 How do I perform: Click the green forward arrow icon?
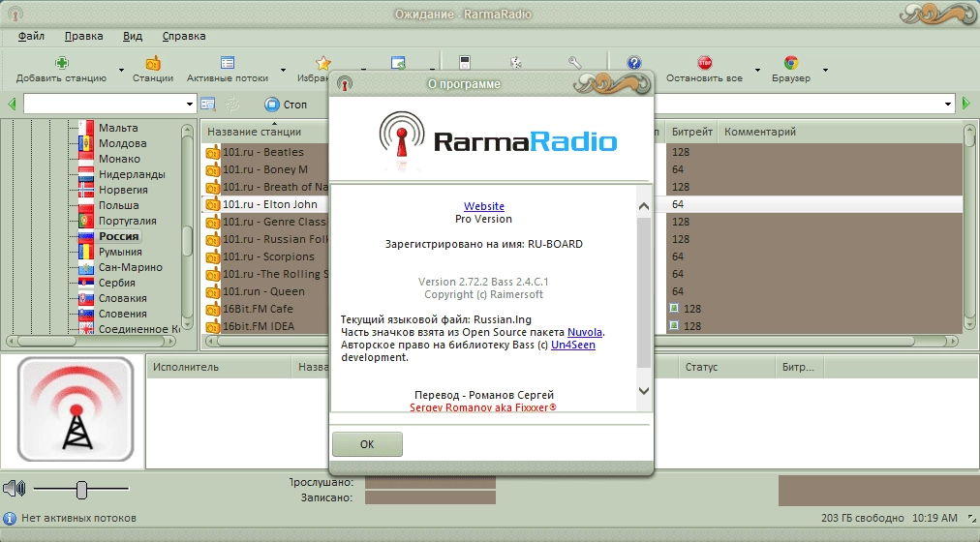point(966,104)
